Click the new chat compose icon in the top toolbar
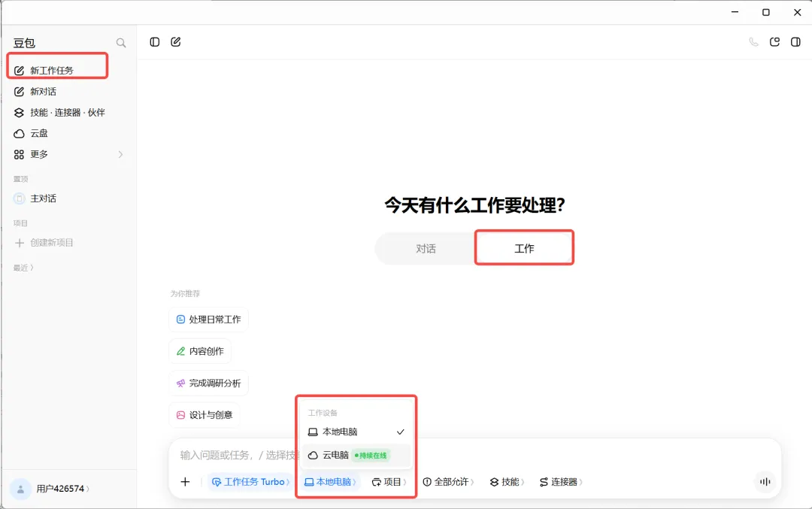812x509 pixels. 175,42
